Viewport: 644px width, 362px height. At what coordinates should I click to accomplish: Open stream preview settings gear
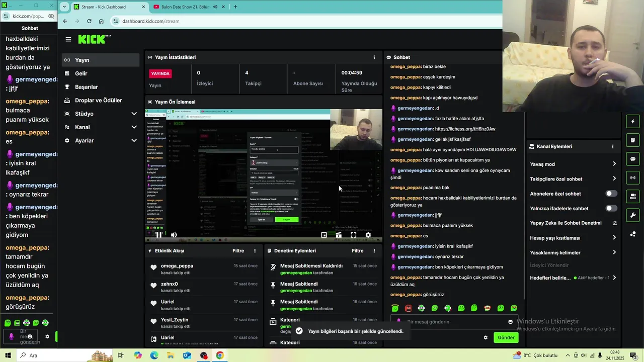click(368, 235)
